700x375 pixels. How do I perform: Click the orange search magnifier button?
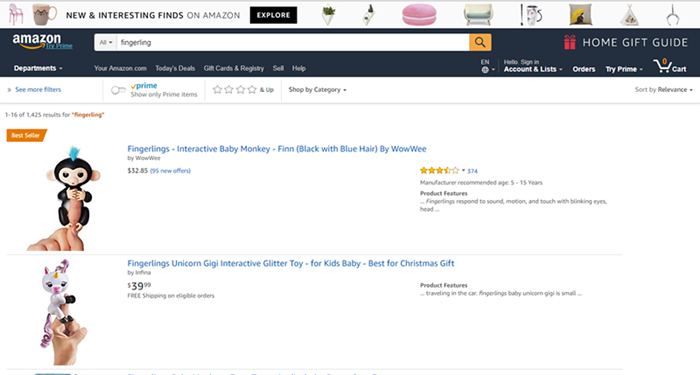[x=480, y=42]
